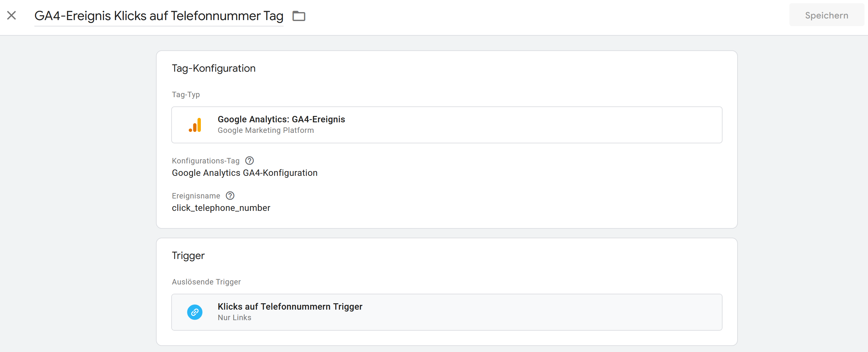Image resolution: width=868 pixels, height=352 pixels.
Task: Open help icon beside Ereignisname
Action: pyautogui.click(x=230, y=196)
